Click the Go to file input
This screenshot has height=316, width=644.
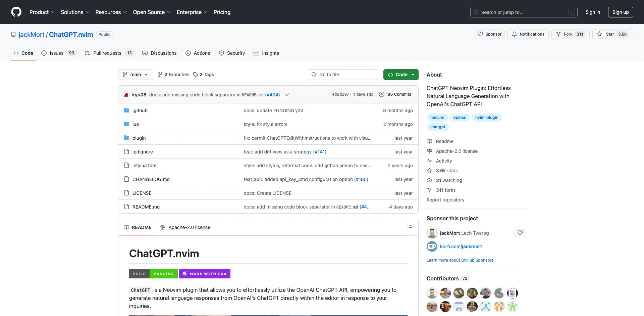coord(342,75)
